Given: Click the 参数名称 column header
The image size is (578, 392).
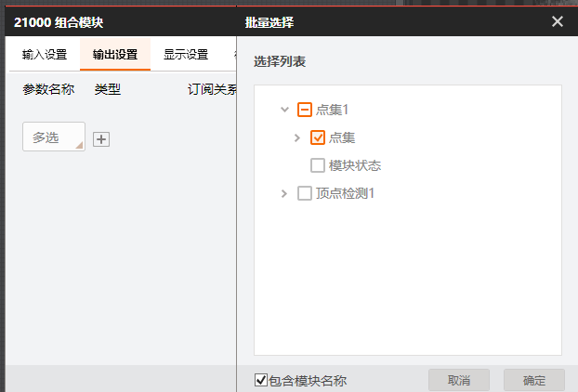Looking at the screenshot, I should (x=48, y=90).
